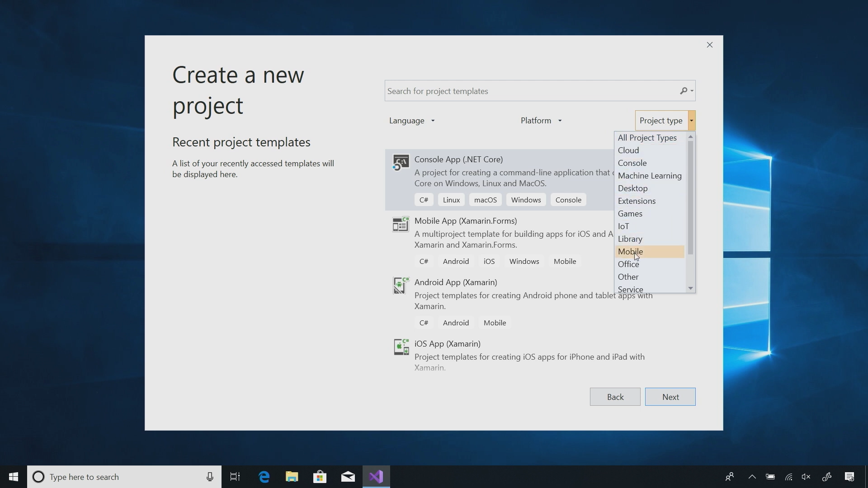This screenshot has height=488, width=868.
Task: Expand the Platform filter dropdown
Action: 541,121
